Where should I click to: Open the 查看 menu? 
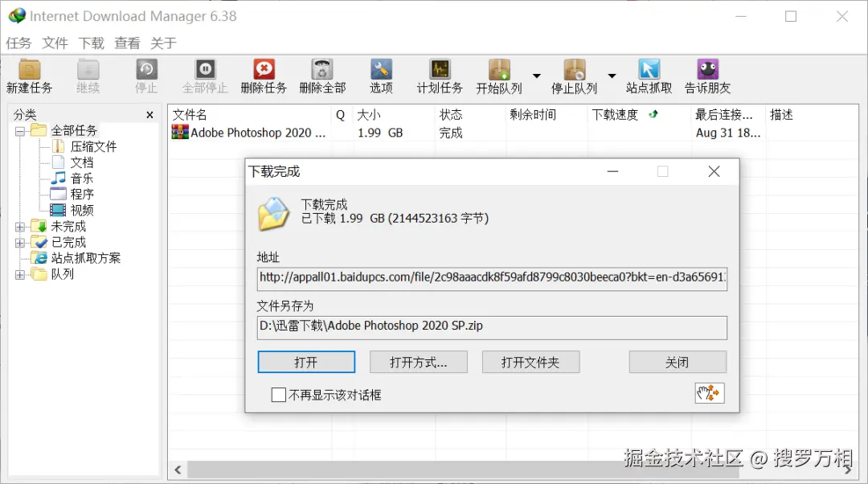127,43
